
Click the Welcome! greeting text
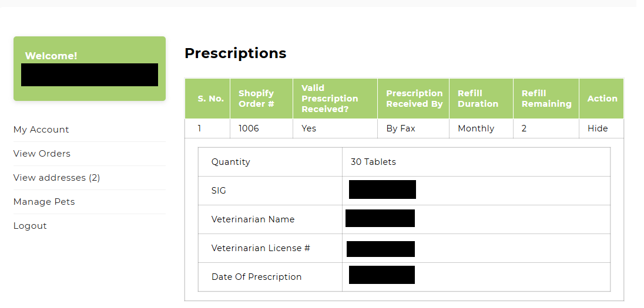(x=51, y=56)
